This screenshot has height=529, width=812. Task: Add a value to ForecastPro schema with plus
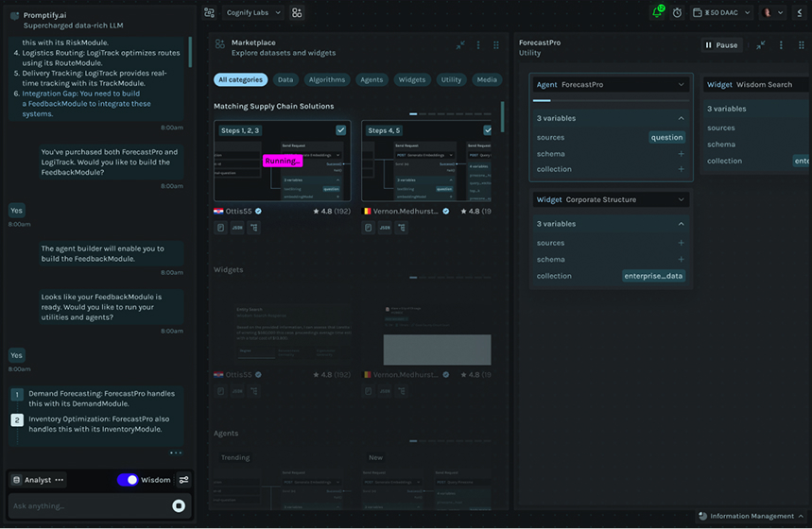point(681,154)
